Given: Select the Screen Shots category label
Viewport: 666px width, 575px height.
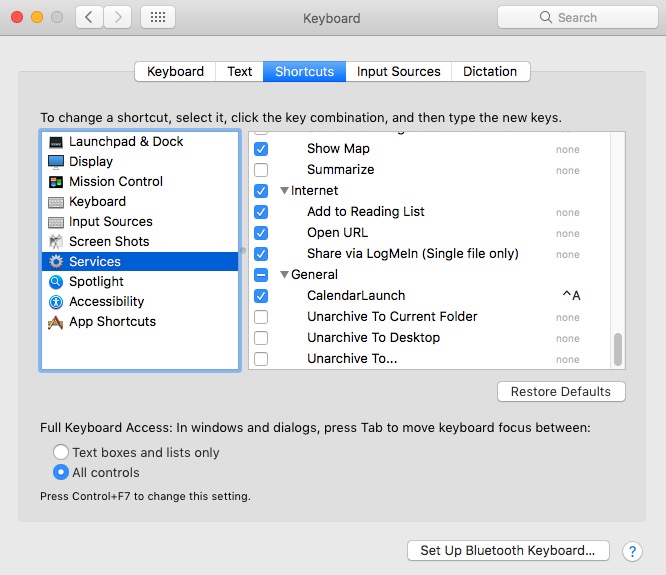Looking at the screenshot, I should pyautogui.click(x=109, y=242).
